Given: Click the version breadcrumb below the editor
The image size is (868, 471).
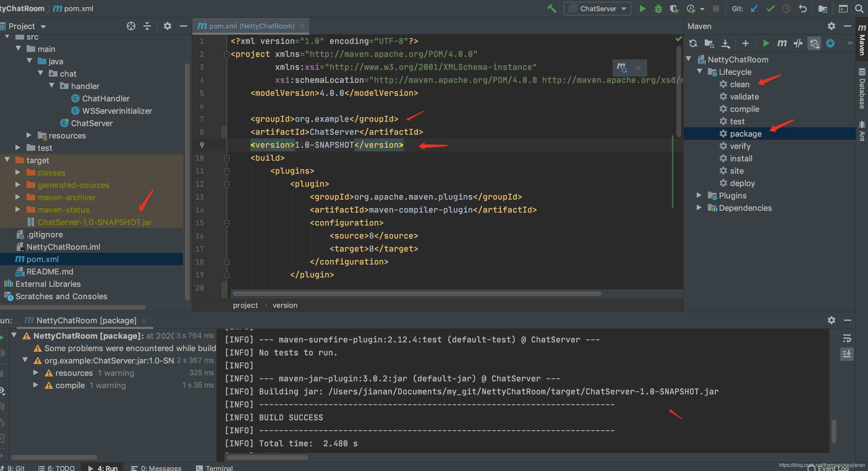Looking at the screenshot, I should [x=285, y=305].
